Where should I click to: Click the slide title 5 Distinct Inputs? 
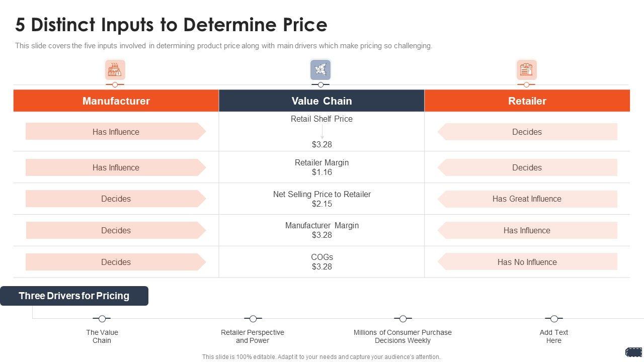tap(171, 25)
